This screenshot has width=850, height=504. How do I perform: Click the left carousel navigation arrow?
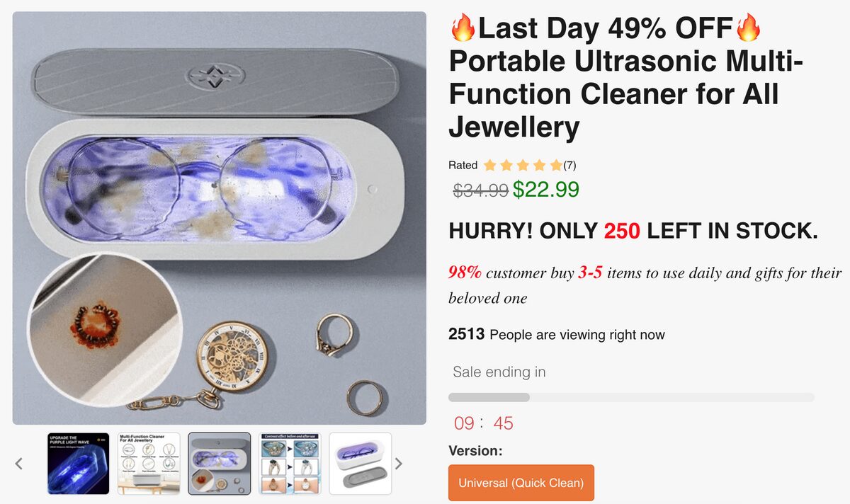19,463
